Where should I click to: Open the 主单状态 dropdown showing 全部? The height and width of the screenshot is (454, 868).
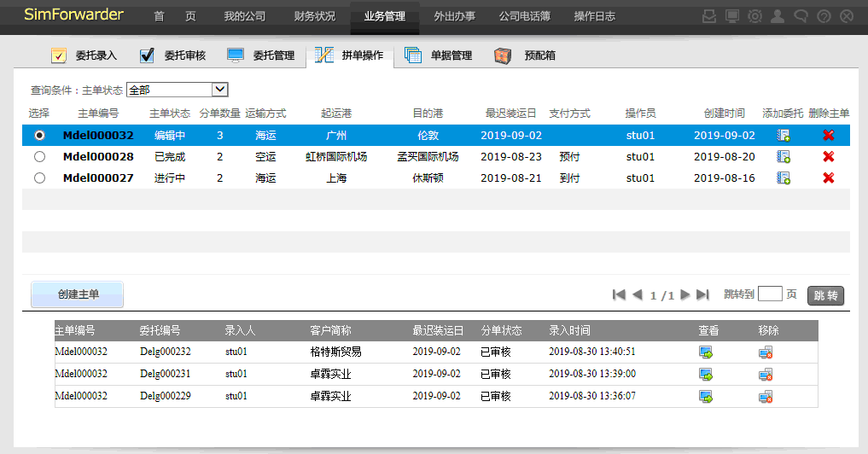tap(177, 90)
